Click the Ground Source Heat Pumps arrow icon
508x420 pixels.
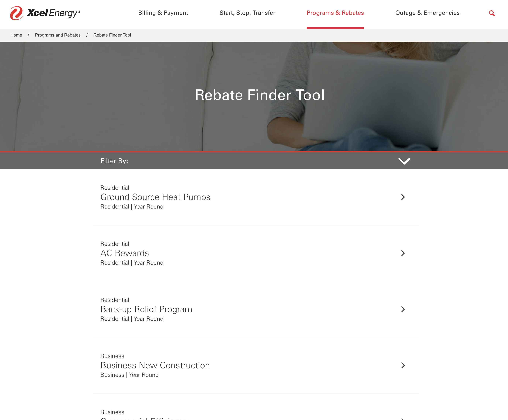(403, 197)
